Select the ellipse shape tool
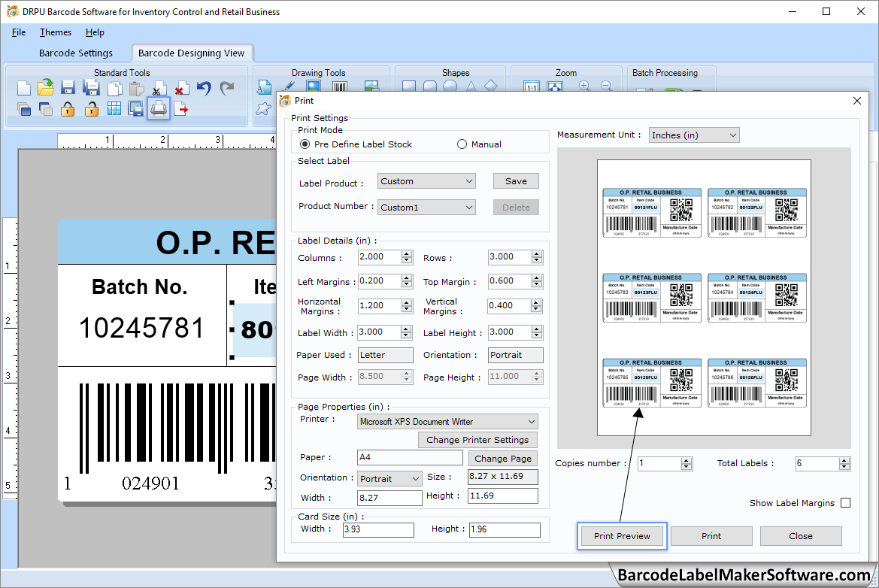This screenshot has width=879, height=588. [450, 86]
